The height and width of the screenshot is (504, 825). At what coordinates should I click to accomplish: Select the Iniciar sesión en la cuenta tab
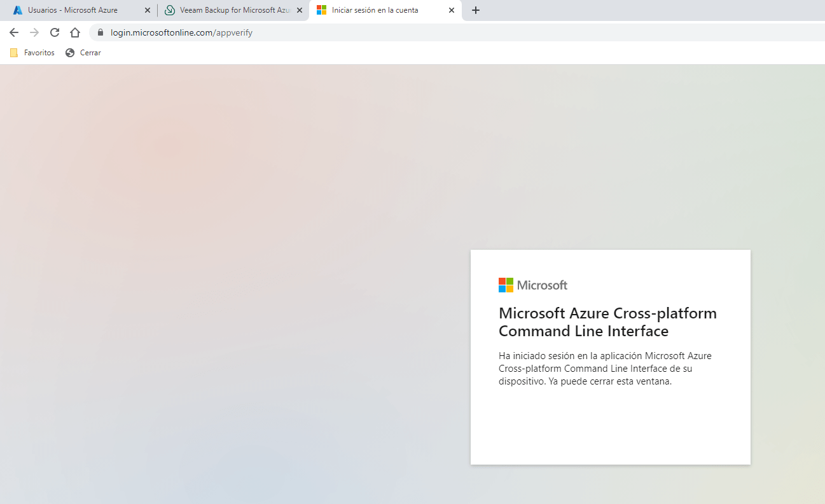(385, 10)
